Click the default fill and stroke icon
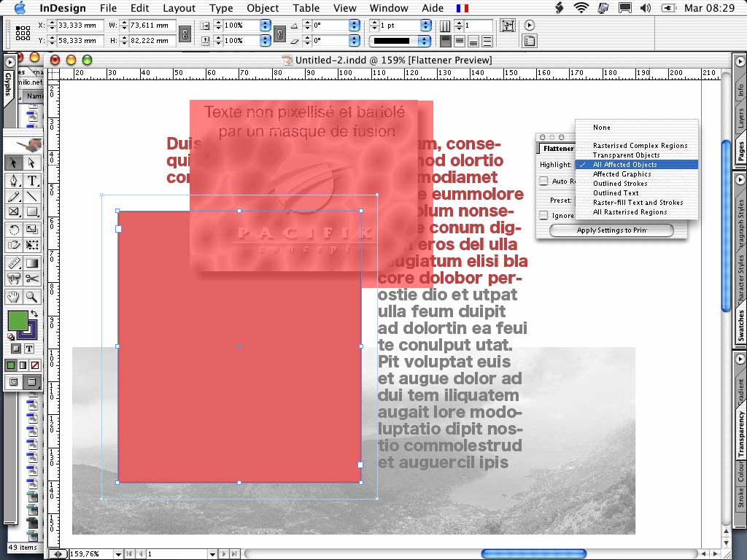 10,337
